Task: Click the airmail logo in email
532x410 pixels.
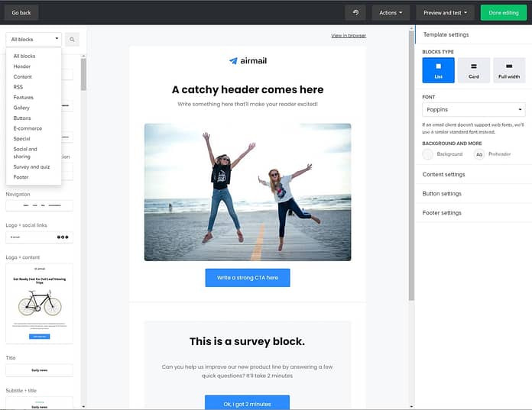Action: [248, 61]
